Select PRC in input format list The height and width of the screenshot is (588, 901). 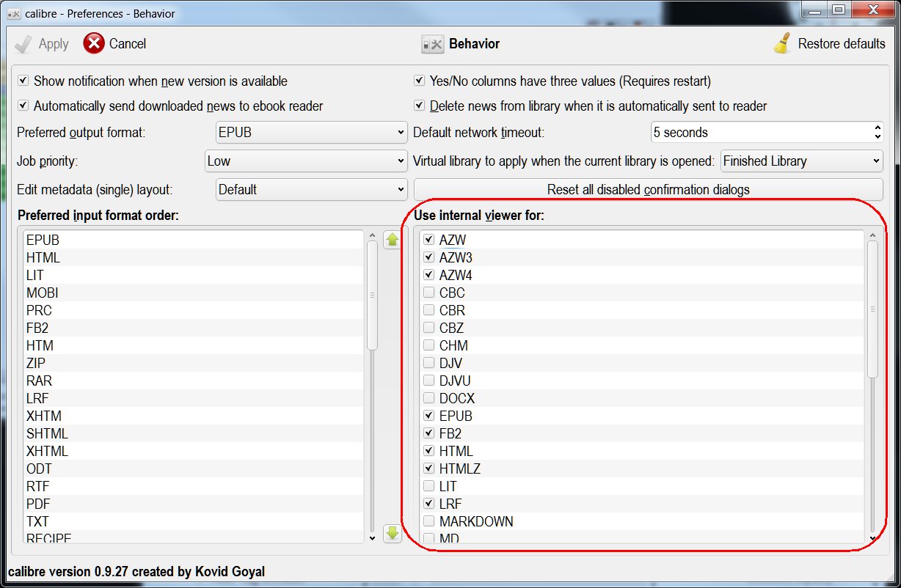pos(194,310)
